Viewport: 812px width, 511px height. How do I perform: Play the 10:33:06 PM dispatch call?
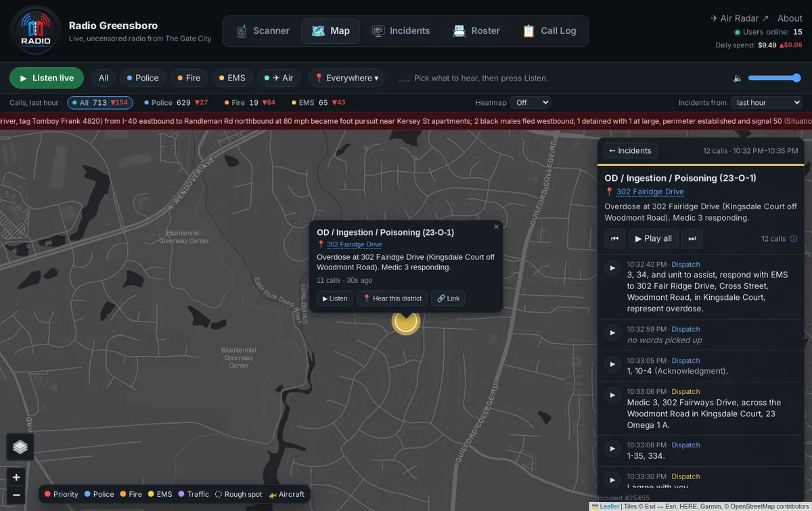coord(612,395)
